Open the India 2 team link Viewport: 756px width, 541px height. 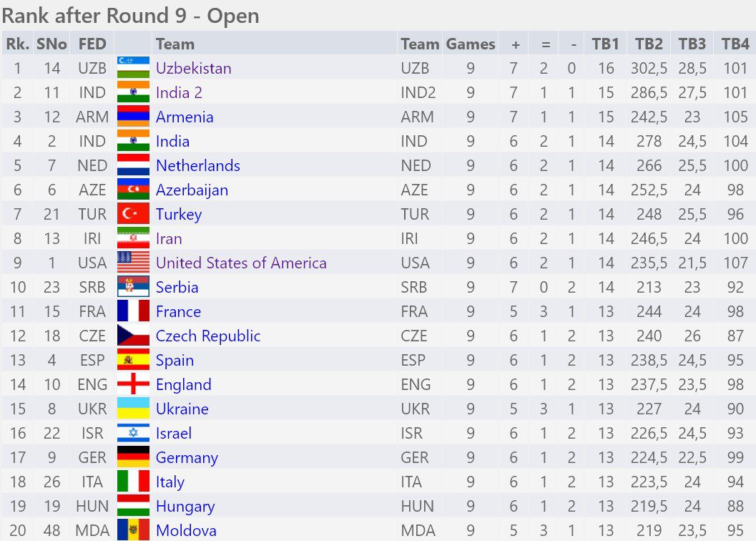click(x=179, y=92)
